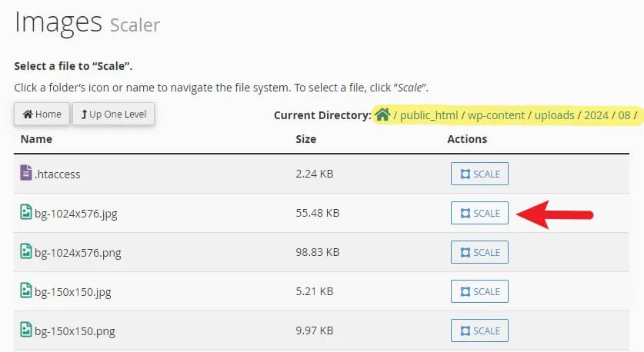
Task: Click the home icon in directory breadcrumb
Action: 382,115
